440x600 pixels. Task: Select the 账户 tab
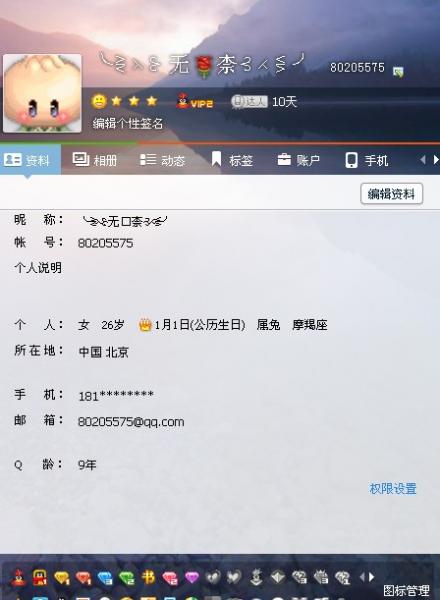tap(299, 160)
